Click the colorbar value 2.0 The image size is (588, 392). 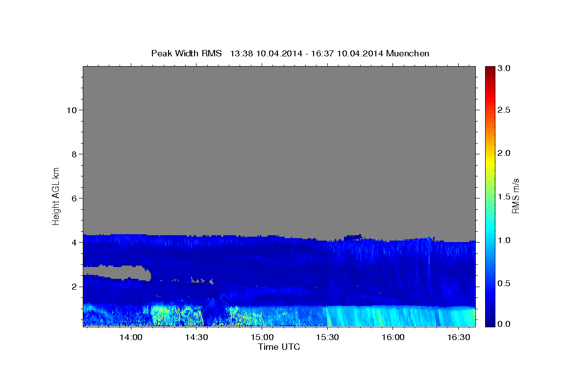(504, 153)
